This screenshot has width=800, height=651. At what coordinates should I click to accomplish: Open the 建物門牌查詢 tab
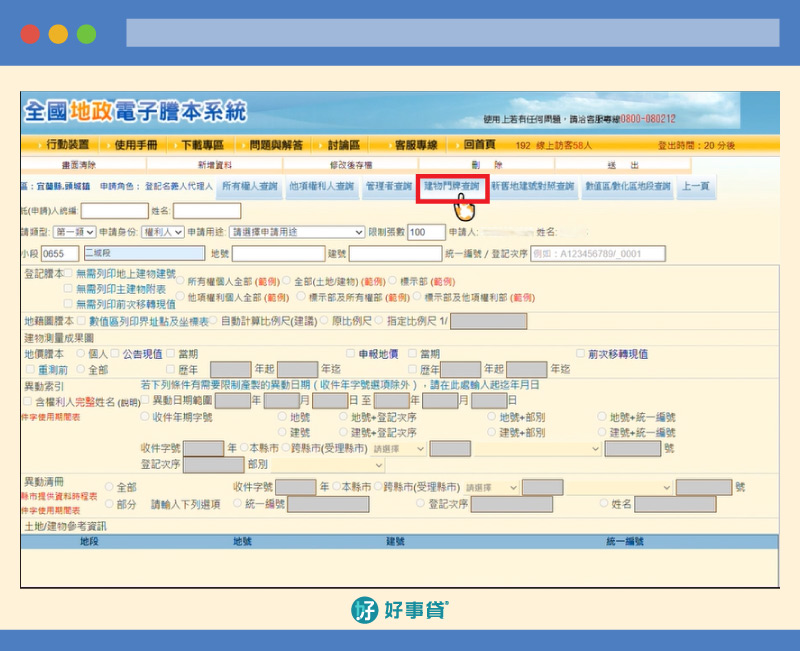coord(452,186)
